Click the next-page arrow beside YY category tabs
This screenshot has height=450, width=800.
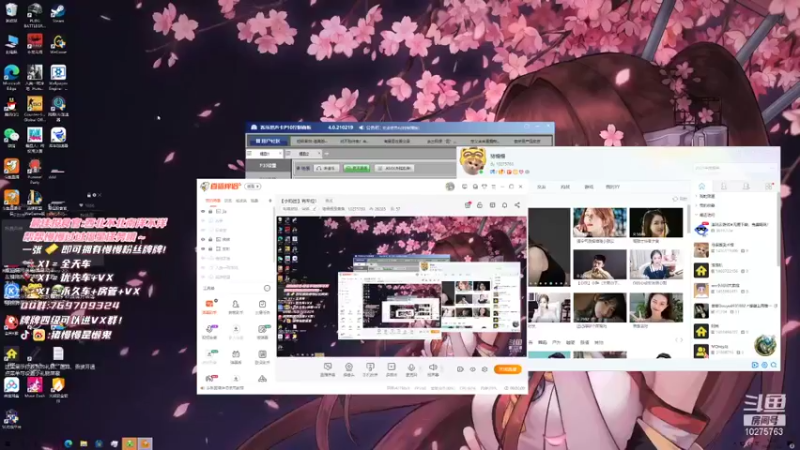[681, 340]
